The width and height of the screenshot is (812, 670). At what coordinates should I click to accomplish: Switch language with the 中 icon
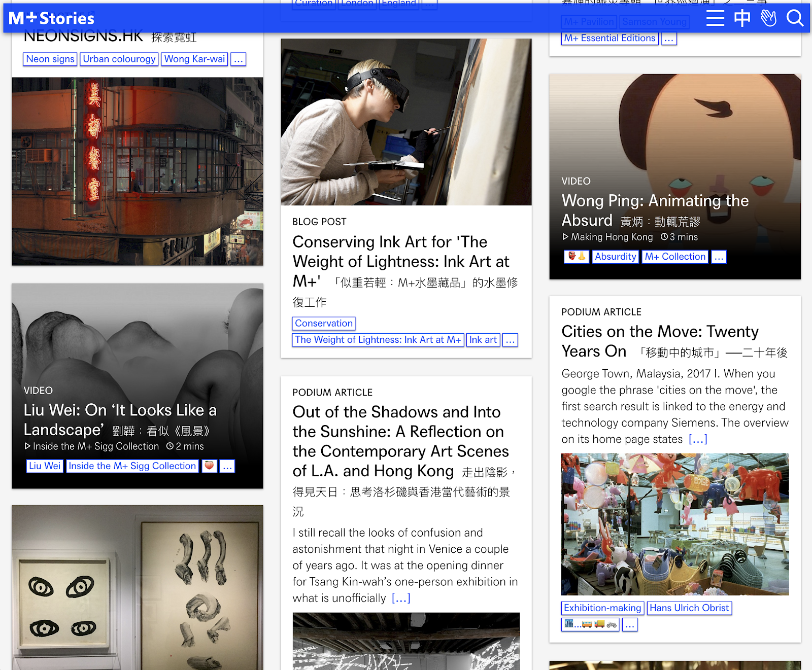click(x=742, y=18)
